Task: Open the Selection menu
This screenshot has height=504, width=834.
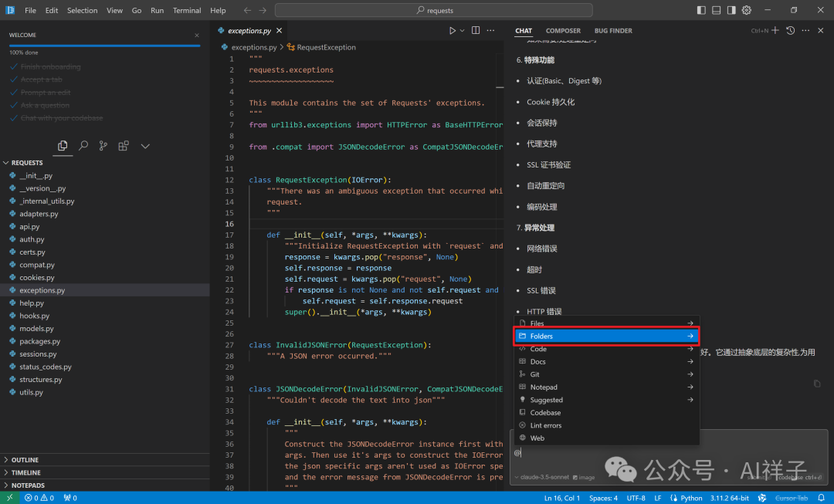Action: point(82,10)
